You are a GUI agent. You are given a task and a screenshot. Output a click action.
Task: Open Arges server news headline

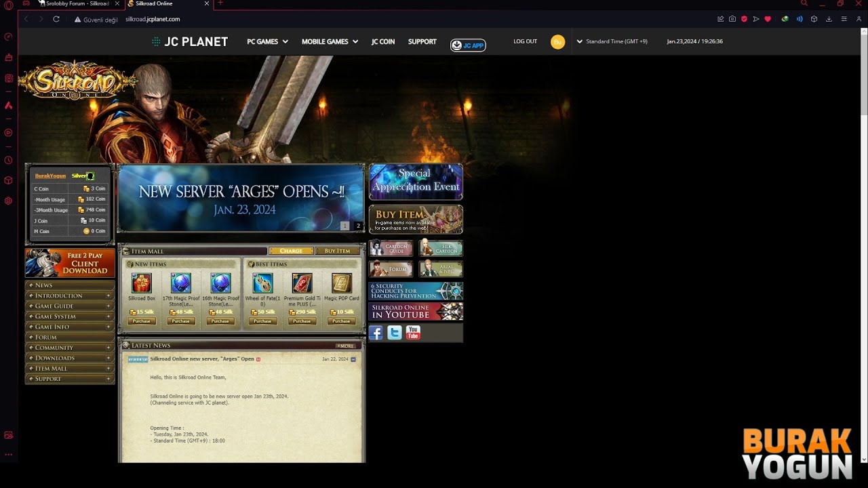pos(202,359)
